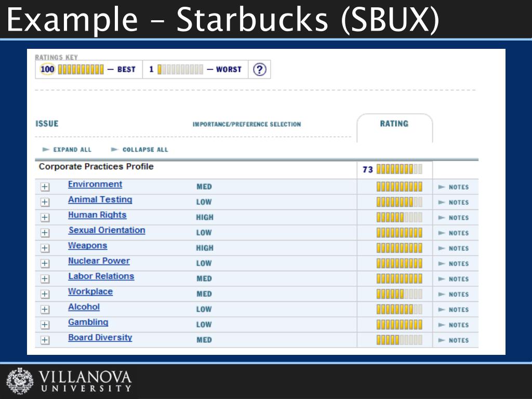This screenshot has height=399, width=532.
Task: Click the Importance/Preference Selection header
Action: 247,125
